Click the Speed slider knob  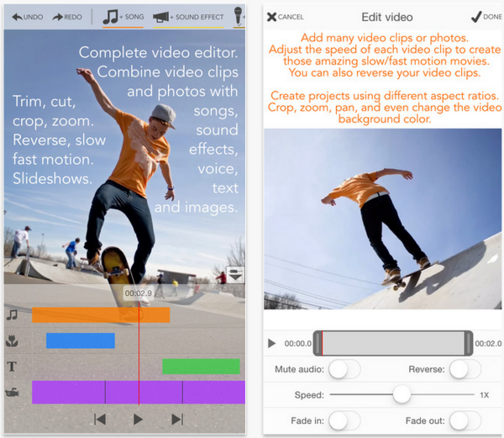[x=402, y=394]
